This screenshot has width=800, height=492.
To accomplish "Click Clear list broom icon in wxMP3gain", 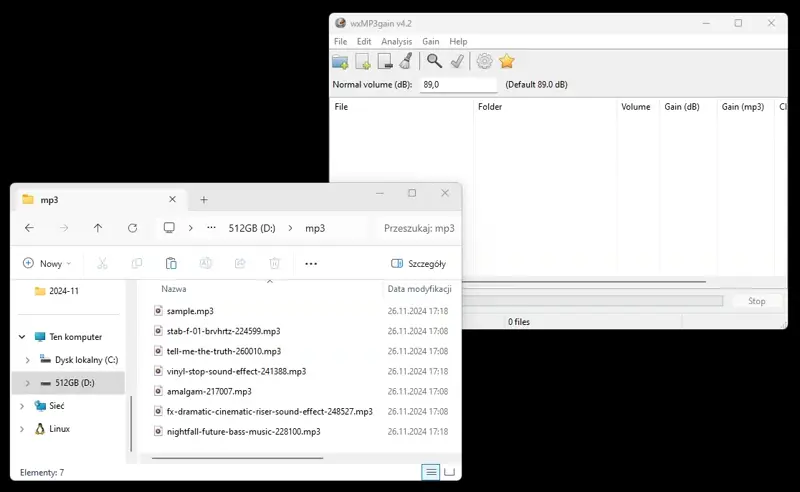I will pyautogui.click(x=406, y=61).
